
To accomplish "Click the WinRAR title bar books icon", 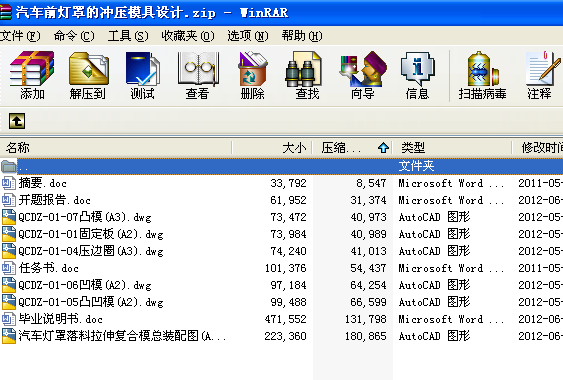I will (x=5, y=12).
